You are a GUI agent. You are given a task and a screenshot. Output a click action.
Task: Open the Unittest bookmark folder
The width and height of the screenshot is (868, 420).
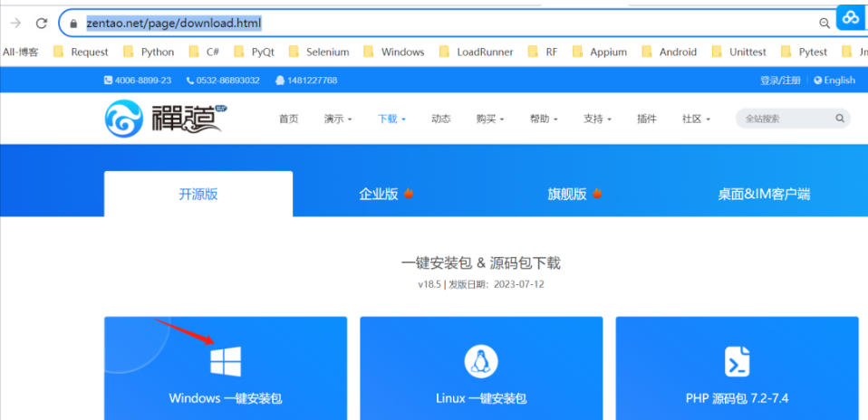click(739, 52)
